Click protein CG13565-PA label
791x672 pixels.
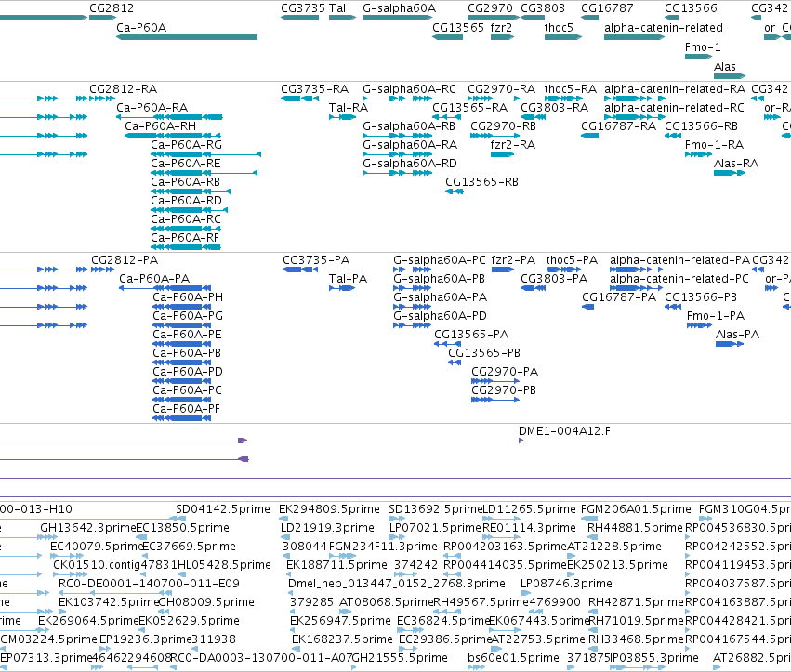point(471,335)
